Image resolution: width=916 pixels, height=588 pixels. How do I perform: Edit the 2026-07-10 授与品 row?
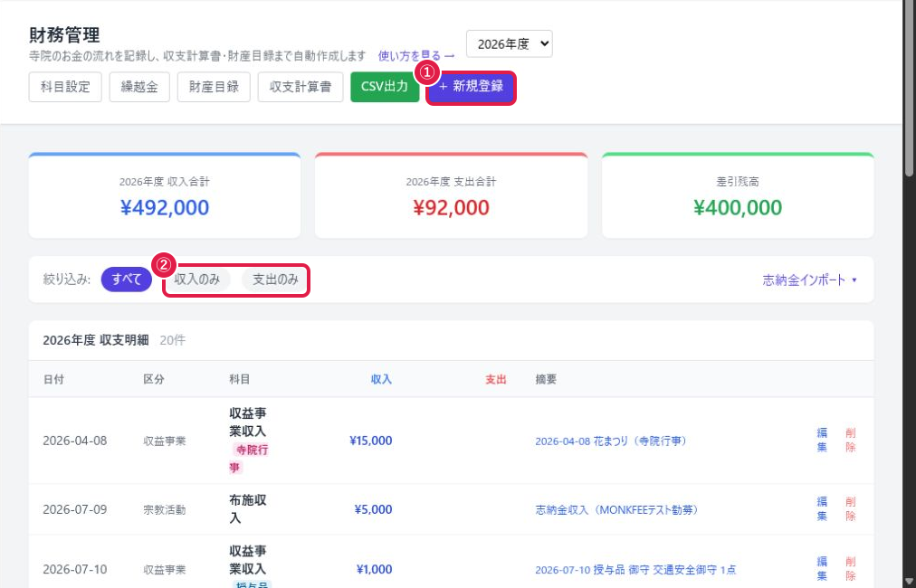click(x=822, y=569)
